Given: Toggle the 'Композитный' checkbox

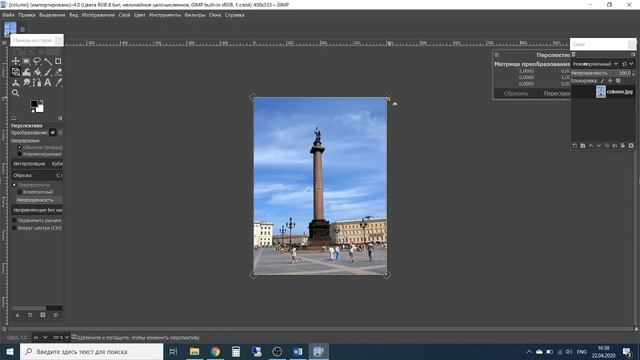Looking at the screenshot, I should (19, 192).
